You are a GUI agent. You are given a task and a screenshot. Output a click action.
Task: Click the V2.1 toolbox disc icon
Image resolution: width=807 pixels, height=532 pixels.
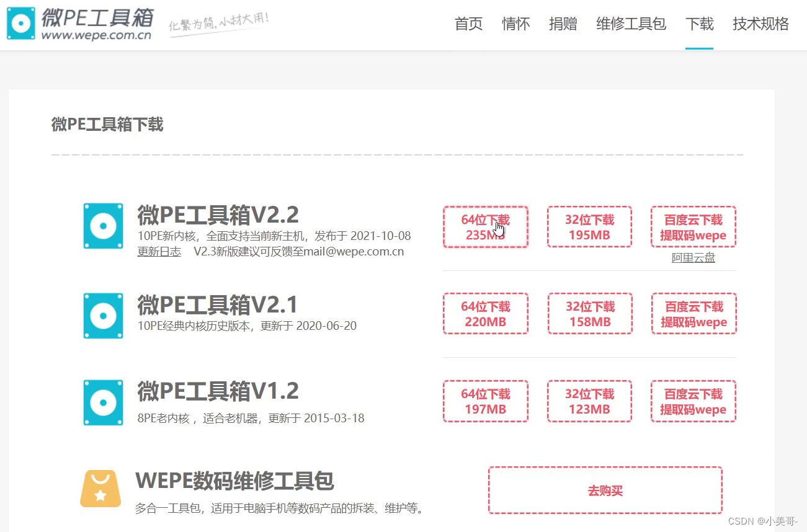pyautogui.click(x=103, y=316)
